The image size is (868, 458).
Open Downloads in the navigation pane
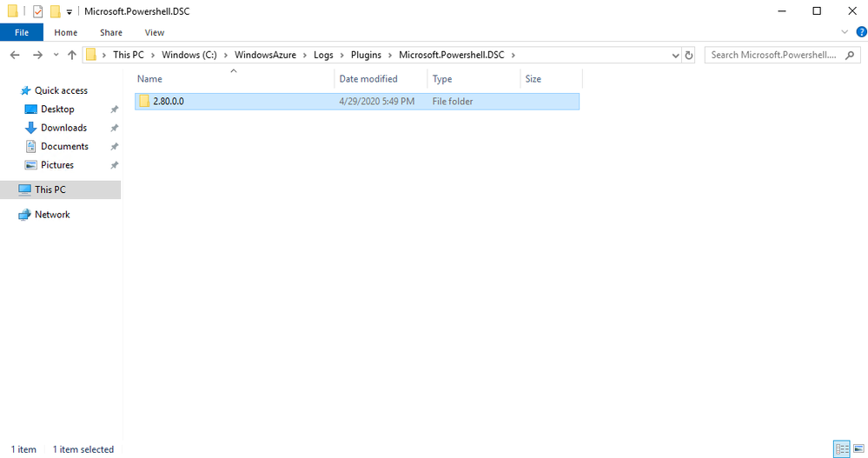(63, 128)
